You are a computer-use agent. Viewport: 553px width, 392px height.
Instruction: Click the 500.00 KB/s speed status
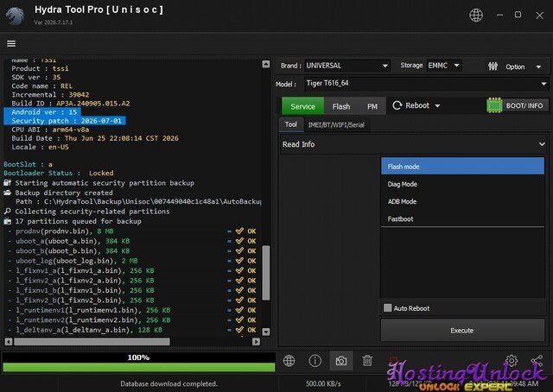(x=323, y=383)
